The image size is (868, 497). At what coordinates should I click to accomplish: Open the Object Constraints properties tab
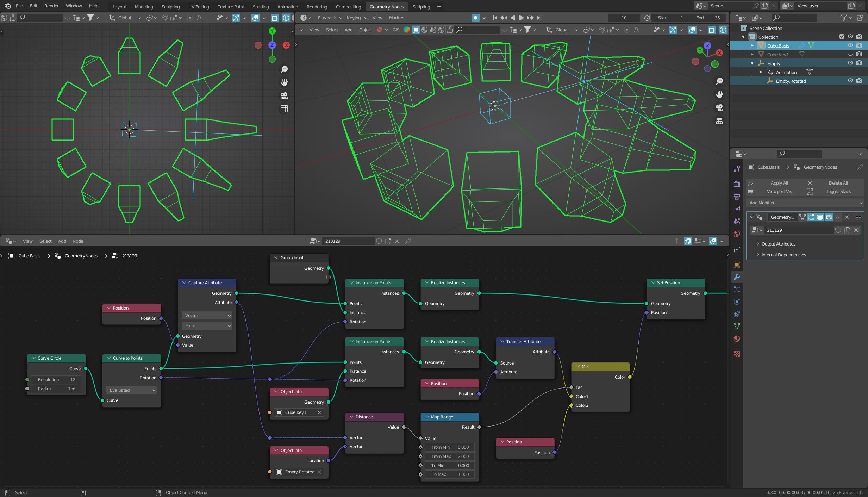[737, 314]
